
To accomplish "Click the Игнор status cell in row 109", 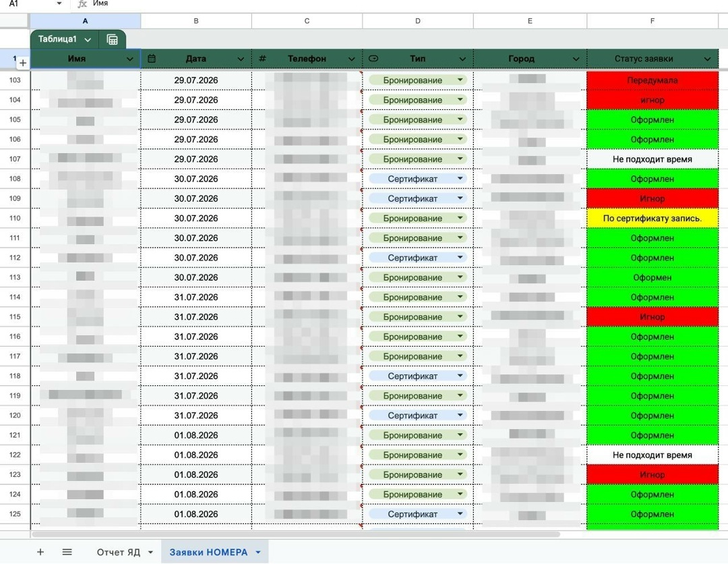I will [x=653, y=198].
